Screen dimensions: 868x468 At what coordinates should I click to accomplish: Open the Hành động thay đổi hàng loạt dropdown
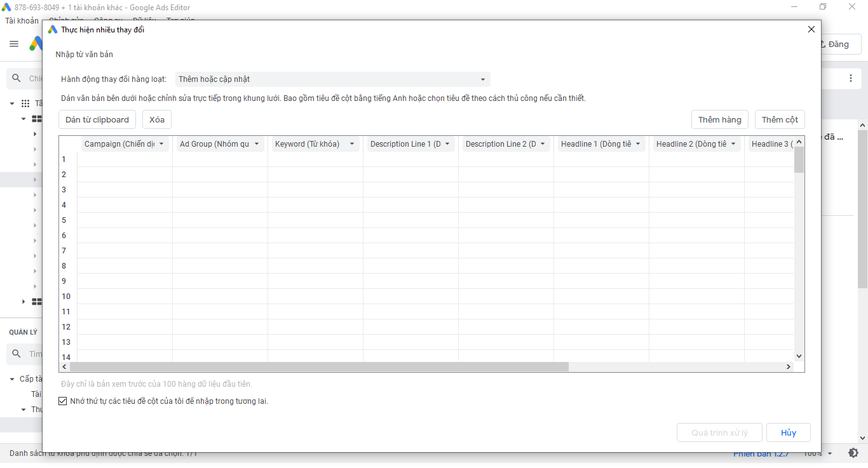(332, 79)
